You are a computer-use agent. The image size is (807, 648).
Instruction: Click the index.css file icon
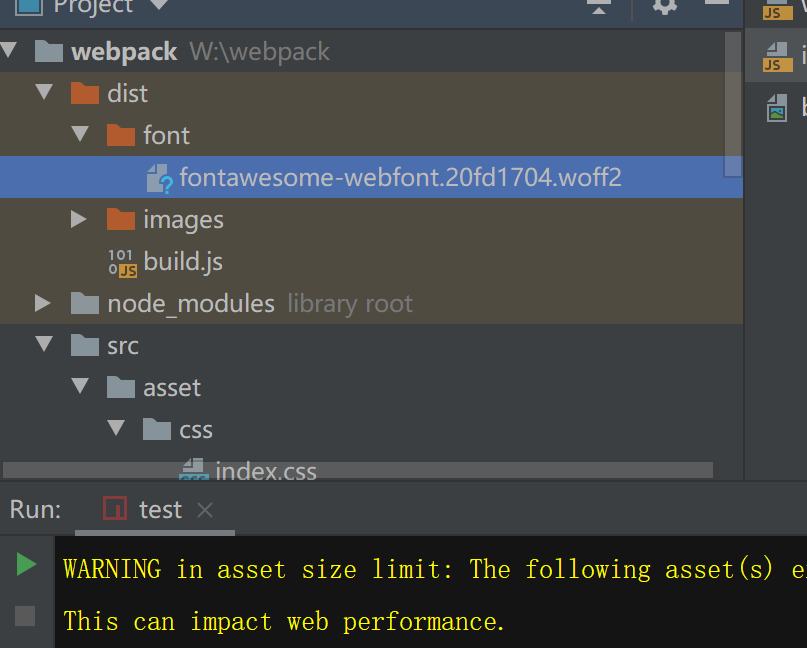pos(195,467)
